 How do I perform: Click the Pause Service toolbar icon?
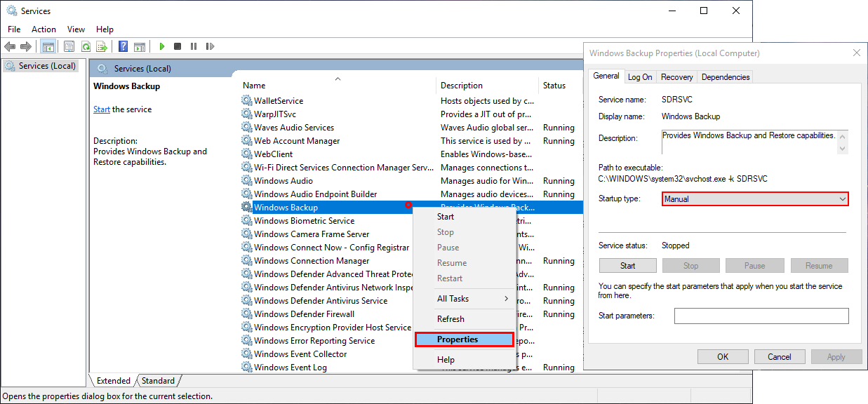(x=194, y=46)
